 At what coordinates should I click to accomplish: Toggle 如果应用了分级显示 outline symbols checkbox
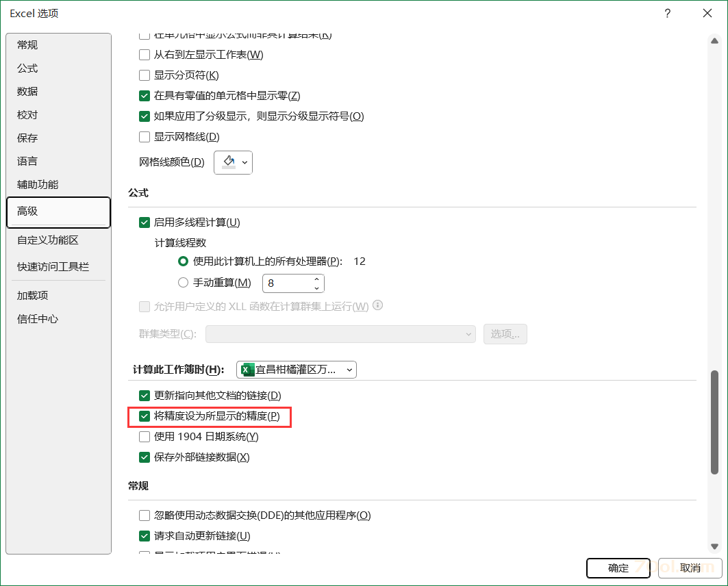(145, 116)
